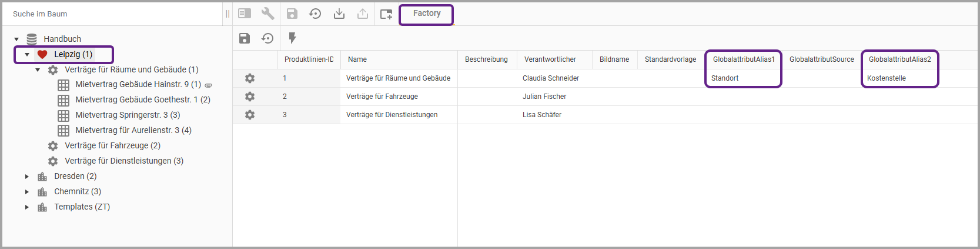980x249 pixels.
Task: Click the paperclip icon next to Hainstr. 9
Action: pyautogui.click(x=208, y=85)
